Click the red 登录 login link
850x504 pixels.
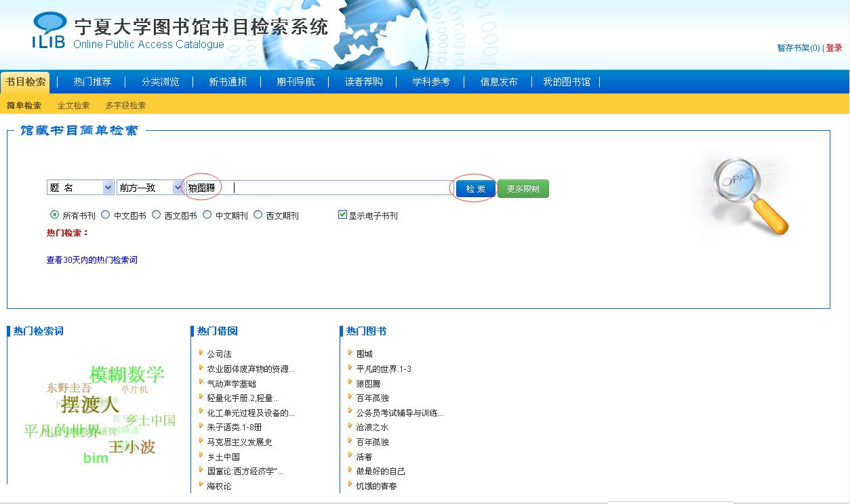point(834,48)
